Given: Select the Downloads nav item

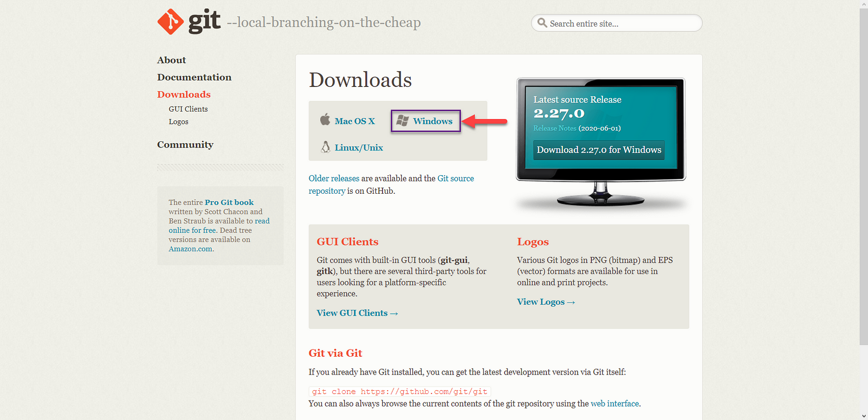Looking at the screenshot, I should pyautogui.click(x=184, y=94).
